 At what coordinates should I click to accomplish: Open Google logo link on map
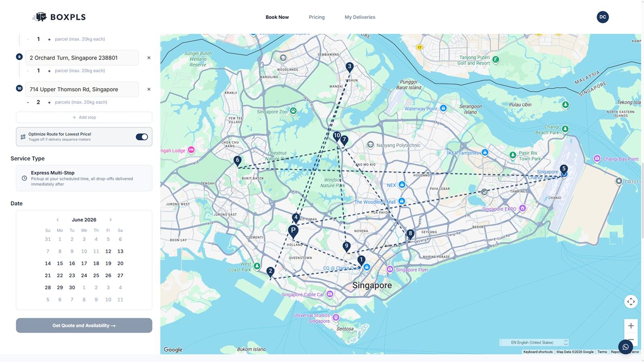coord(173,350)
